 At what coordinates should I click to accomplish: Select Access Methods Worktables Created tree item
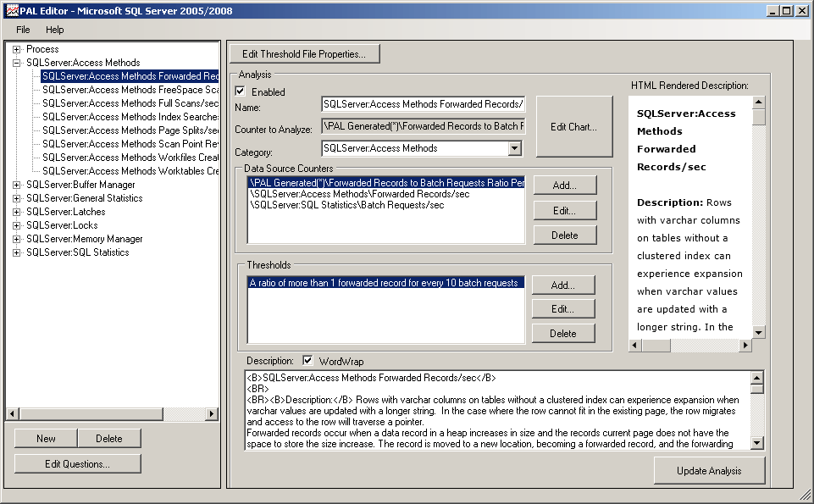[130, 171]
